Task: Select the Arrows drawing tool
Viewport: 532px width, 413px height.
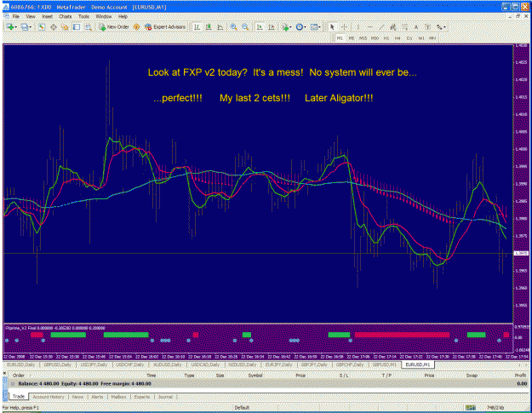Action: 439,27
